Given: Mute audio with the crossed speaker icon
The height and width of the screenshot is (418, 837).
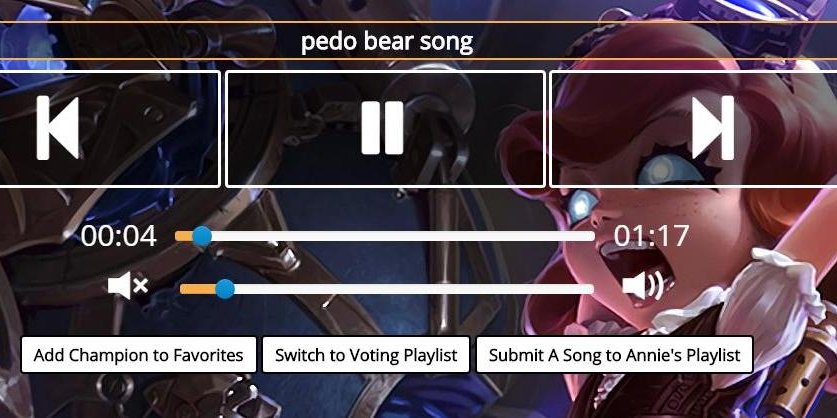Looking at the screenshot, I should pyautogui.click(x=128, y=286).
